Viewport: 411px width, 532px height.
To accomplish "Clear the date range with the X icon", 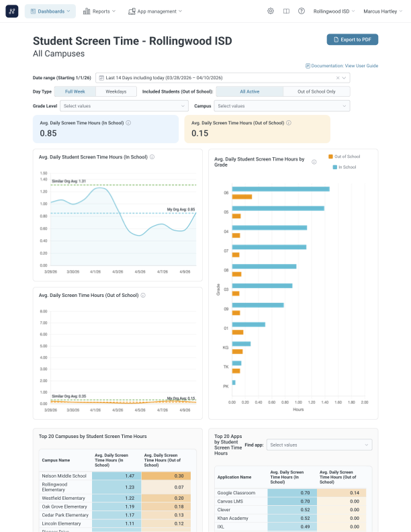I will tap(338, 78).
